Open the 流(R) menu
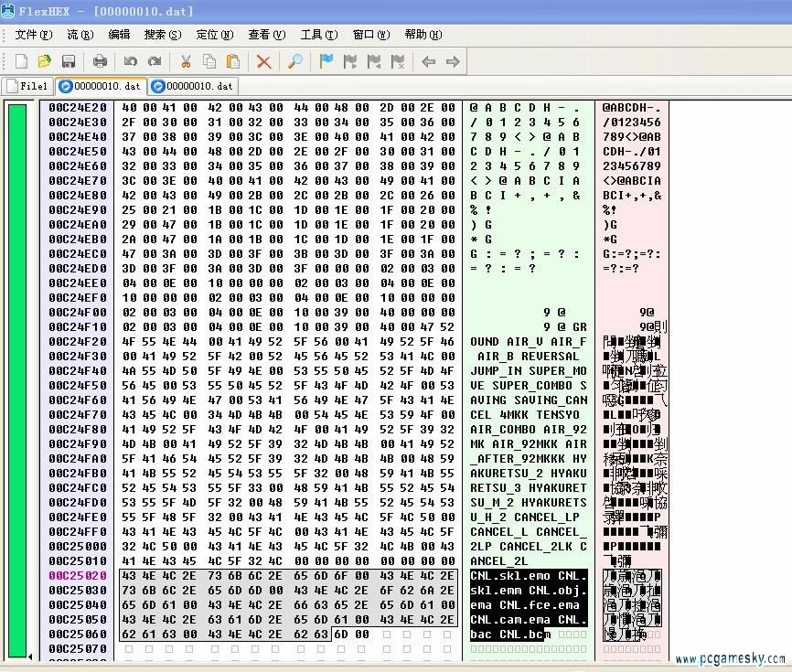Viewport: 792px width, 672px height. 80,35
